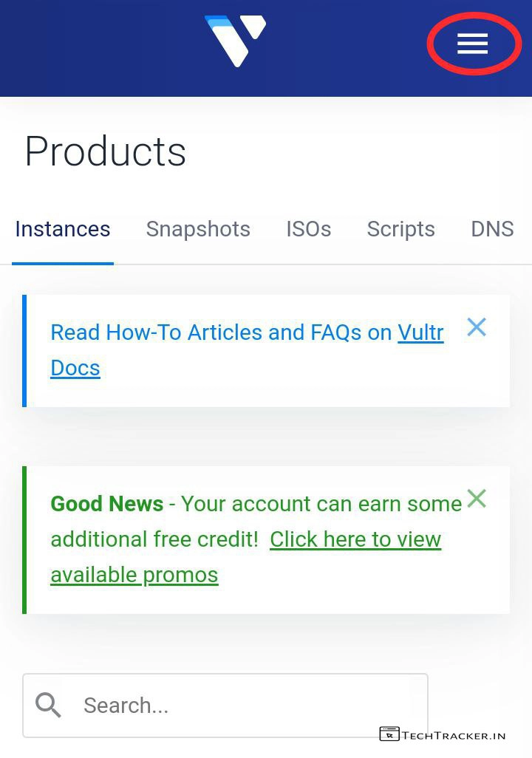Click the green accent bar on promo banner
The width and height of the screenshot is (532, 758).
pyautogui.click(x=24, y=539)
